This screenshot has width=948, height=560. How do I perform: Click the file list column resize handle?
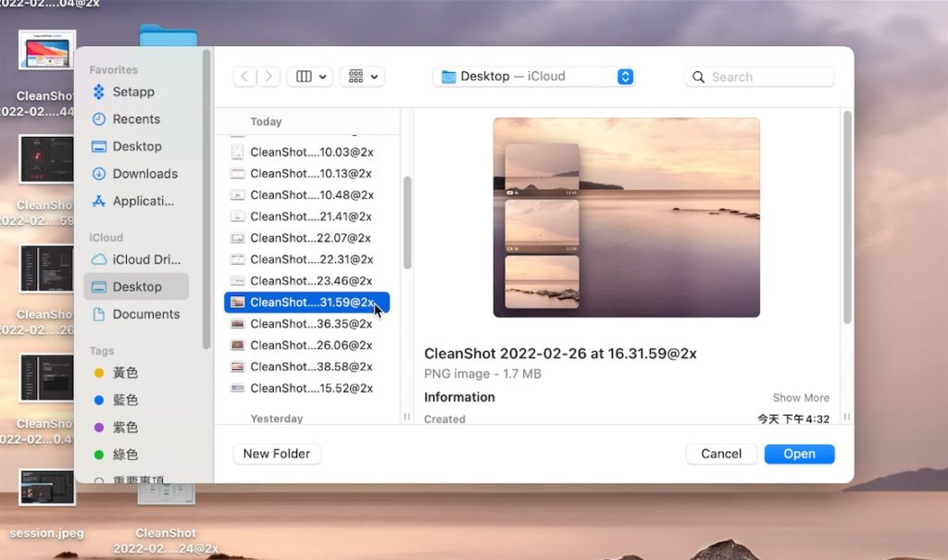407,417
